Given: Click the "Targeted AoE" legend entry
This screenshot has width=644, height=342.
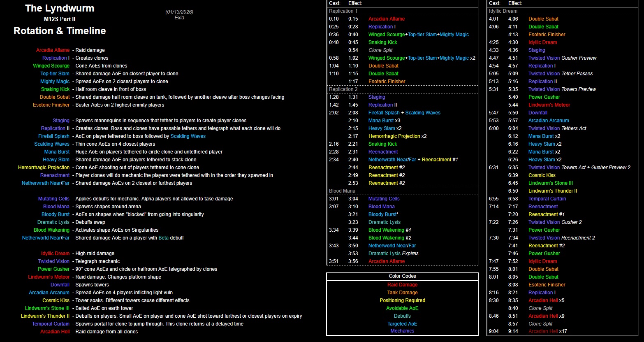Looking at the screenshot, I should (x=402, y=324).
